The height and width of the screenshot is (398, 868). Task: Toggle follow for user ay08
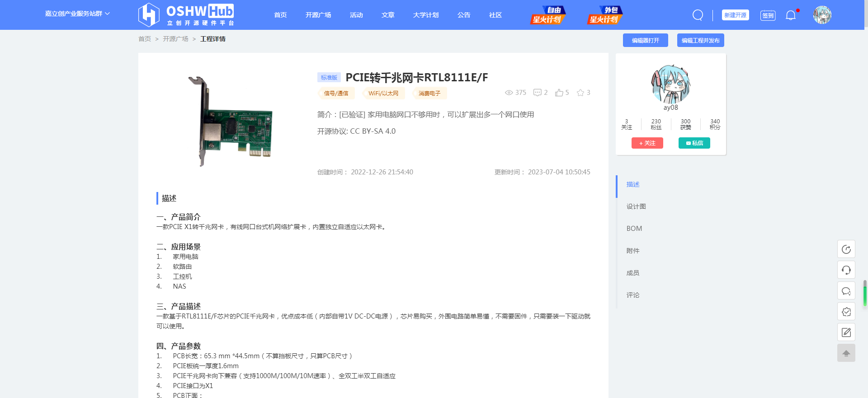[x=647, y=143]
